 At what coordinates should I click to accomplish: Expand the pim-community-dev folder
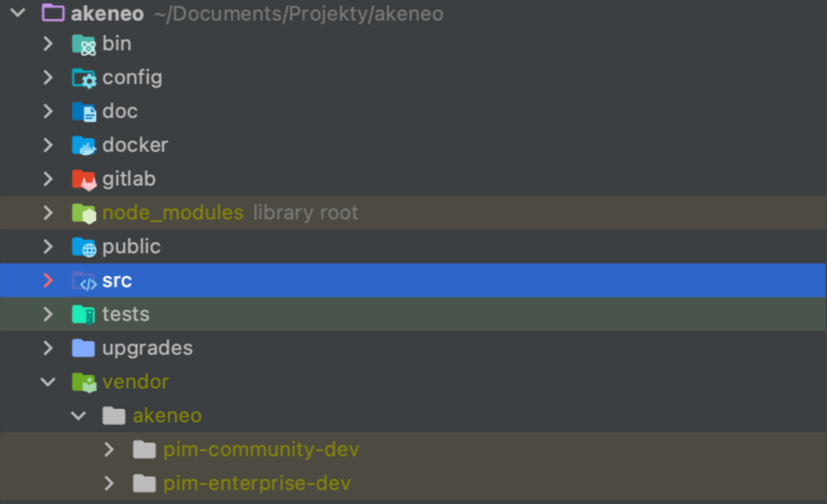109,449
